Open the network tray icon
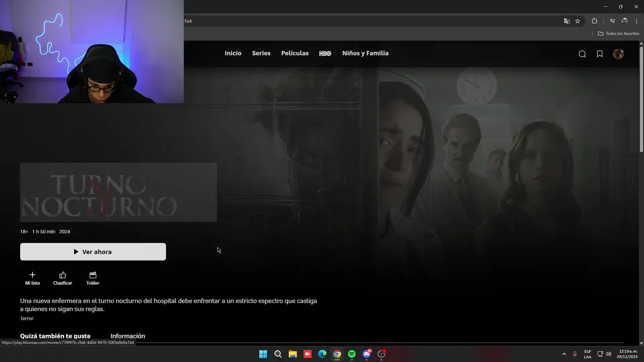This screenshot has width=644, height=362. pyautogui.click(x=600, y=354)
